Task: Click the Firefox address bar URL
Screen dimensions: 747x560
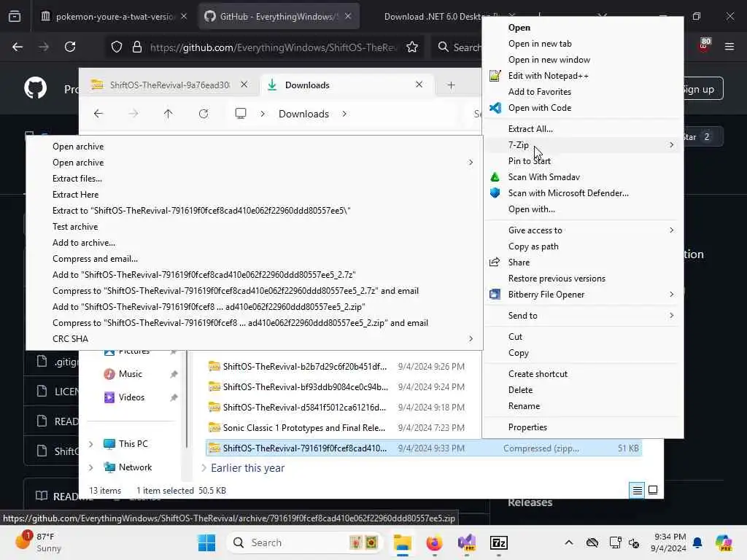Action: pyautogui.click(x=273, y=47)
